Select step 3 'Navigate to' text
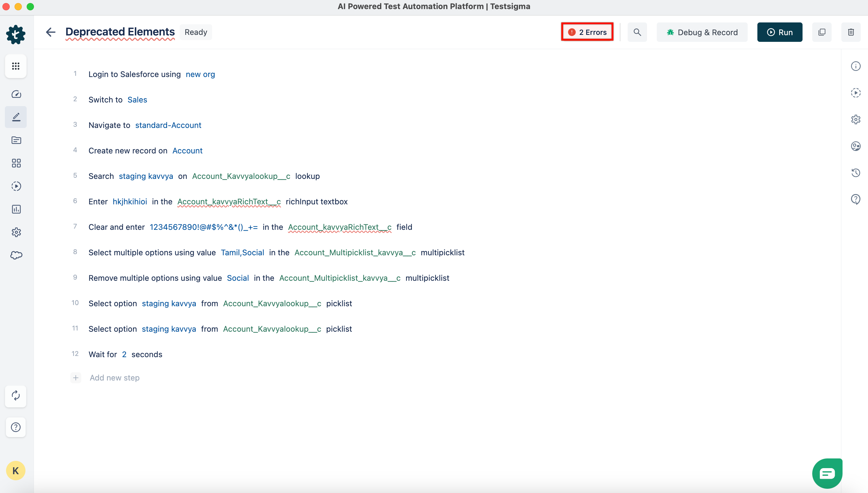 (x=109, y=125)
